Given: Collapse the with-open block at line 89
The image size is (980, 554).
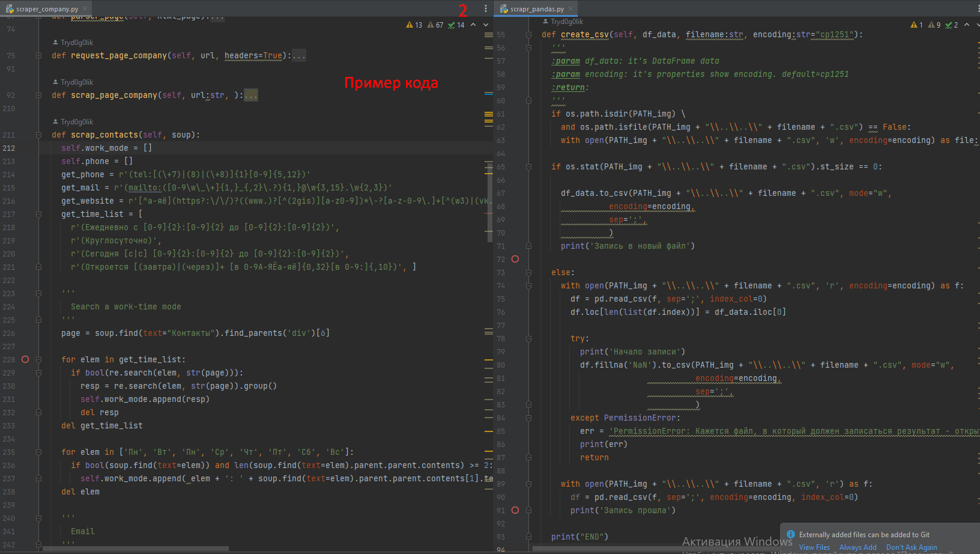Looking at the screenshot, I should tap(528, 484).
